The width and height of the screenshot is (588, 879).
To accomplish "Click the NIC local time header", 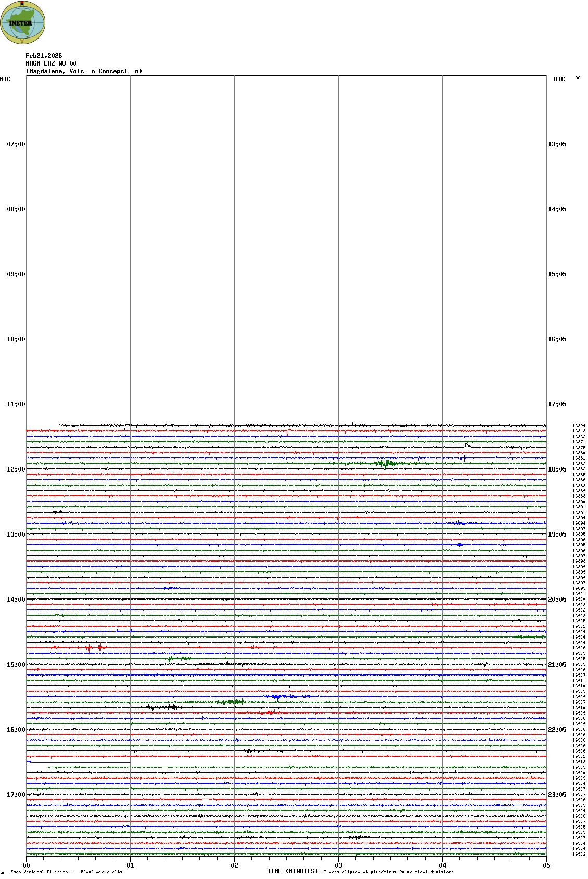I will (5, 79).
